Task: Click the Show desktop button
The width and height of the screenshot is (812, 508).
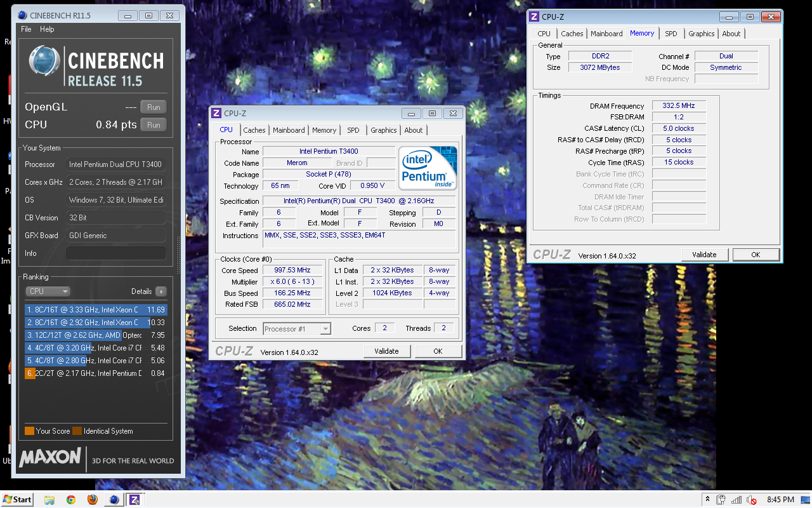Action: tap(807, 500)
